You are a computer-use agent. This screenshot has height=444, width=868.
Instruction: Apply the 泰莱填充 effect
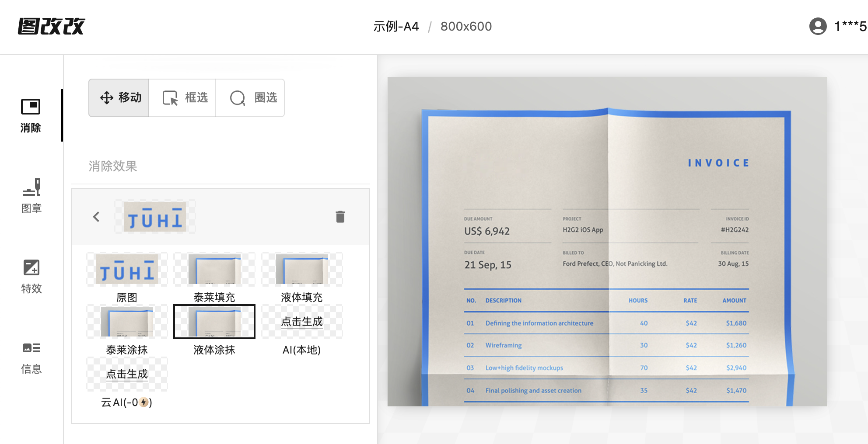[x=214, y=270]
